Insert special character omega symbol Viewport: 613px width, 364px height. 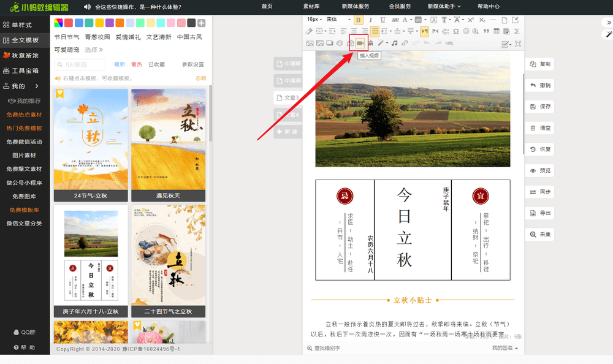click(456, 31)
